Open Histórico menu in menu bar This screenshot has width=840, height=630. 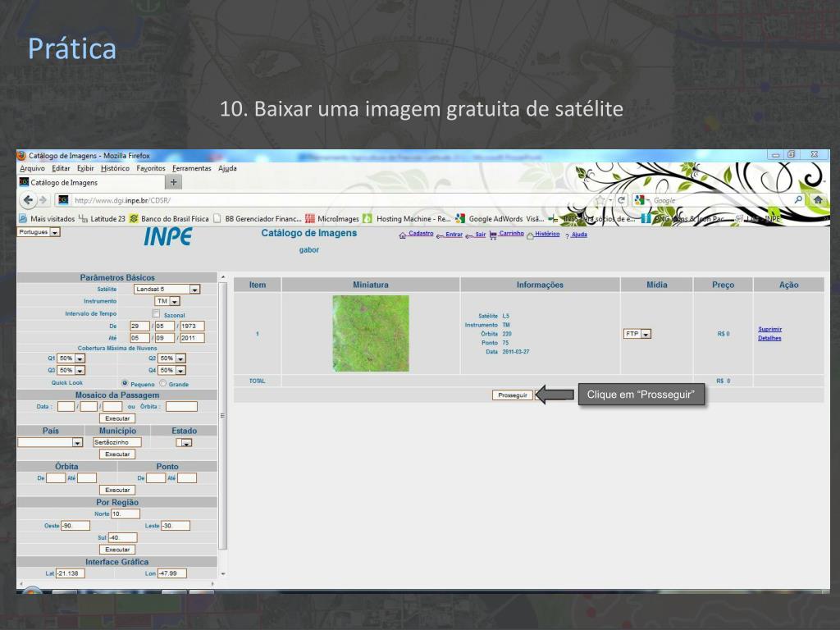click(115, 168)
